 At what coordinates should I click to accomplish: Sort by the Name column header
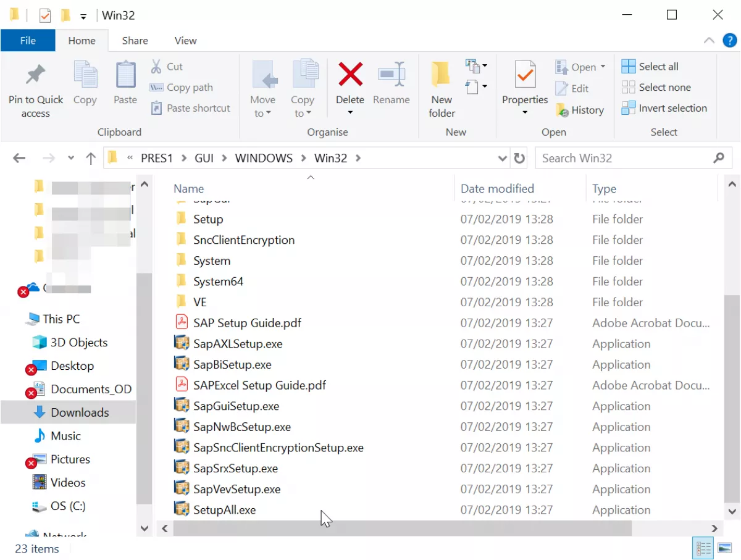click(188, 189)
